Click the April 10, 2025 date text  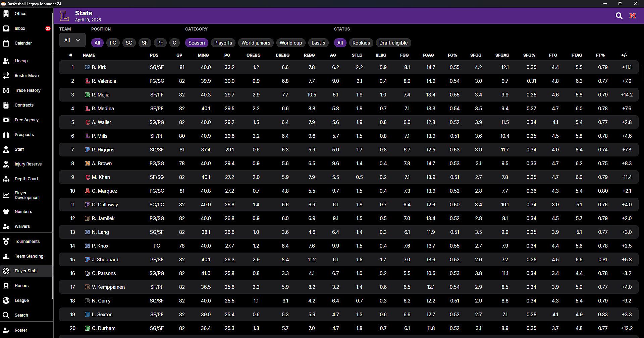click(x=88, y=20)
